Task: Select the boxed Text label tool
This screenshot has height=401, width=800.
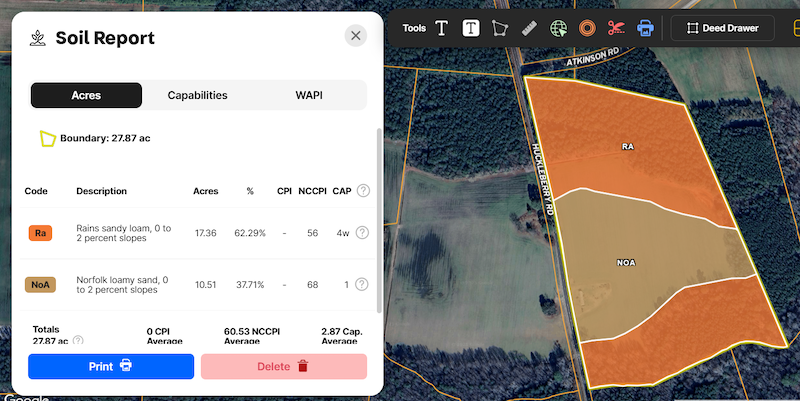Action: [471, 28]
